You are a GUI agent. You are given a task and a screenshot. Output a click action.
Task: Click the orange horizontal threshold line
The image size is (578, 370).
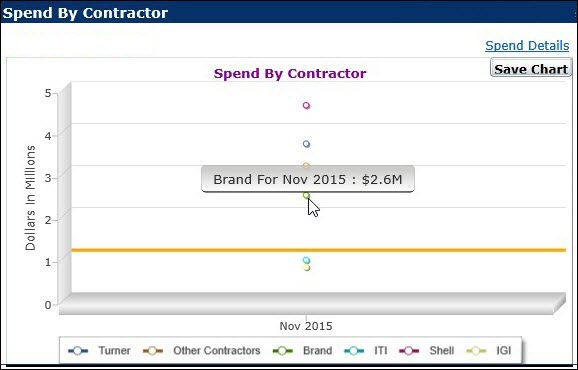point(318,250)
